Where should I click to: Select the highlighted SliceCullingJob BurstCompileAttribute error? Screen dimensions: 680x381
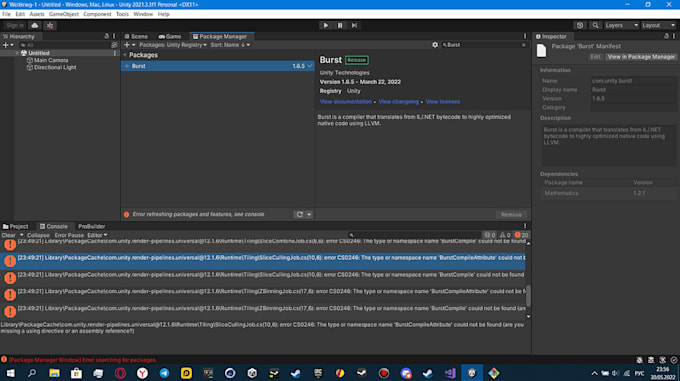(263, 261)
